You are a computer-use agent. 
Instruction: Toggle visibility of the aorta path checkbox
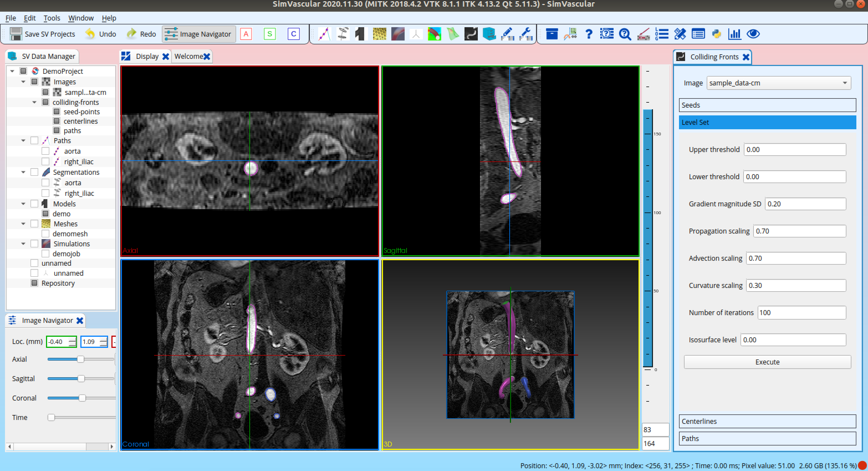[45, 151]
